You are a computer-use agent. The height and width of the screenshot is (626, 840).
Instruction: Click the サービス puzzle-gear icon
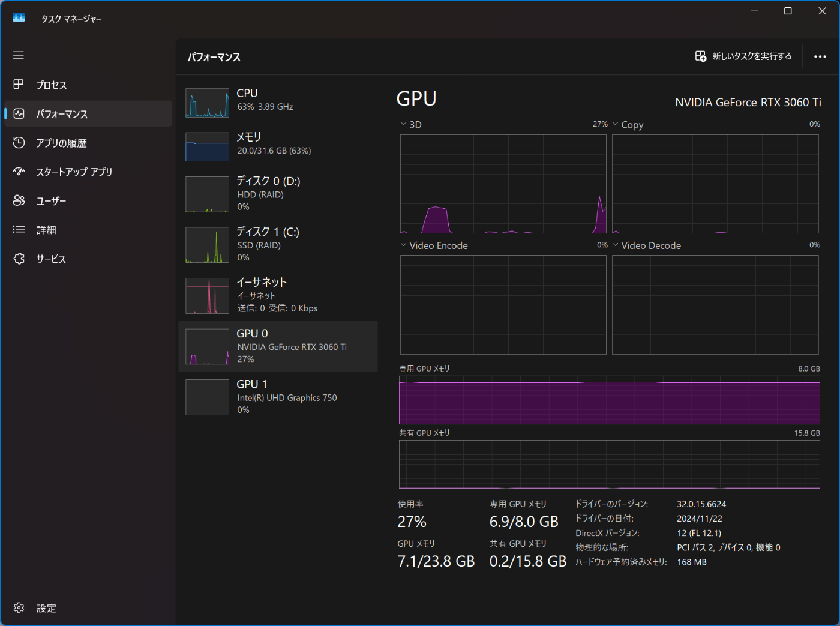point(19,259)
